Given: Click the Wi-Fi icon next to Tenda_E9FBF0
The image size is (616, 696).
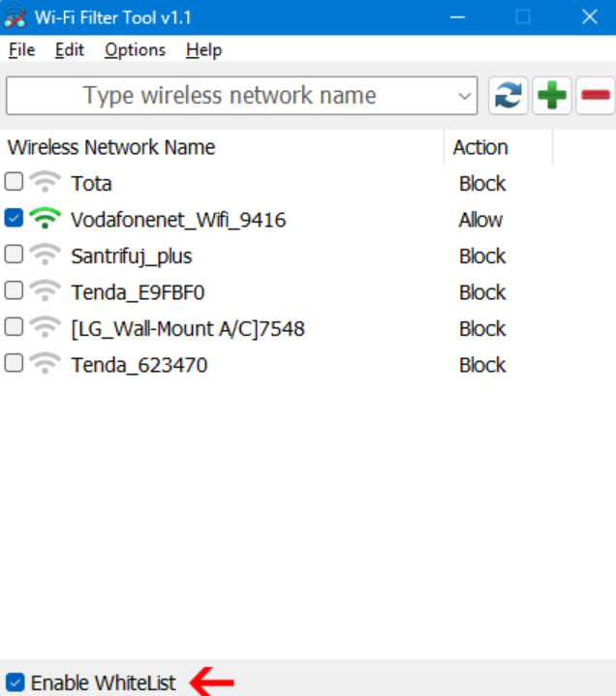Looking at the screenshot, I should coord(45,291).
